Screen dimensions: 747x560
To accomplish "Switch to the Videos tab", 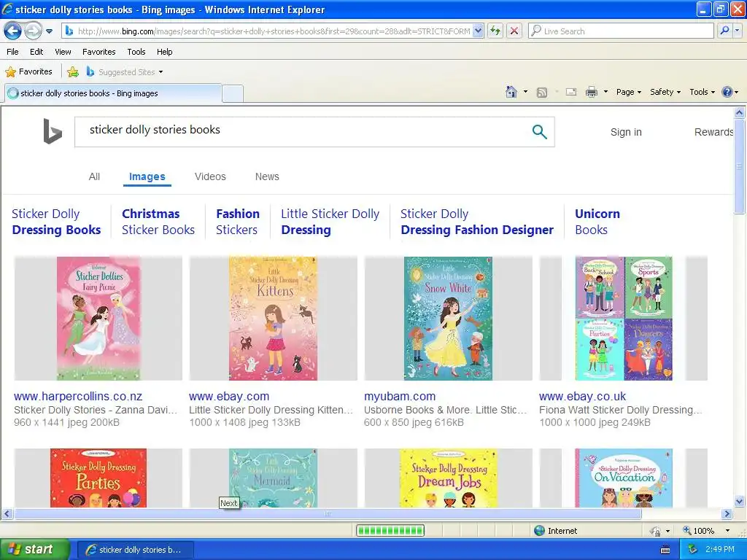I will [210, 176].
